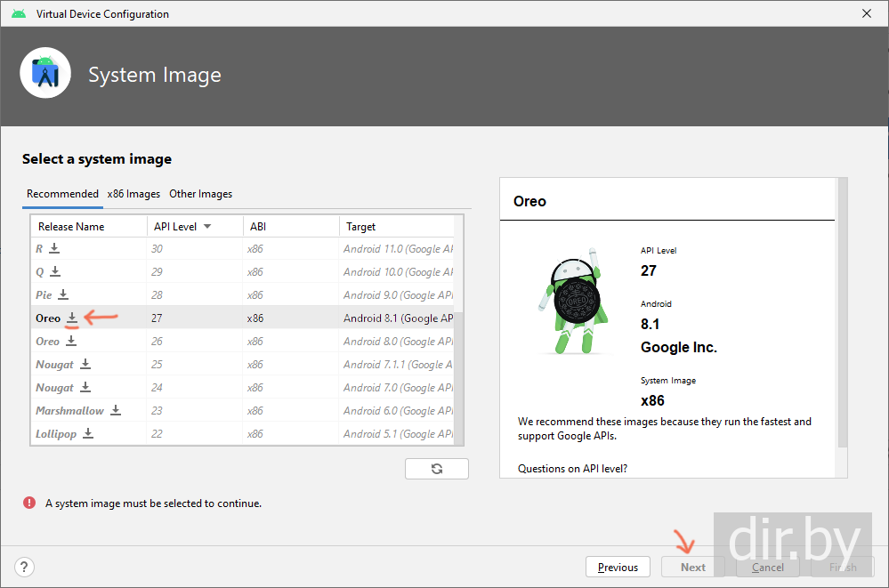This screenshot has width=889, height=588.
Task: Download Nougat API 25 image
Action: pyautogui.click(x=85, y=364)
